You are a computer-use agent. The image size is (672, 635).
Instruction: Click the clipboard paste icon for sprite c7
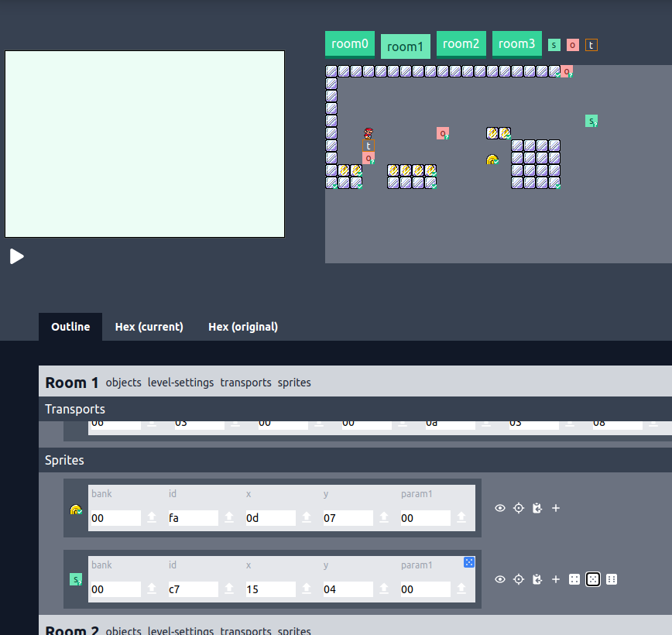tap(537, 579)
